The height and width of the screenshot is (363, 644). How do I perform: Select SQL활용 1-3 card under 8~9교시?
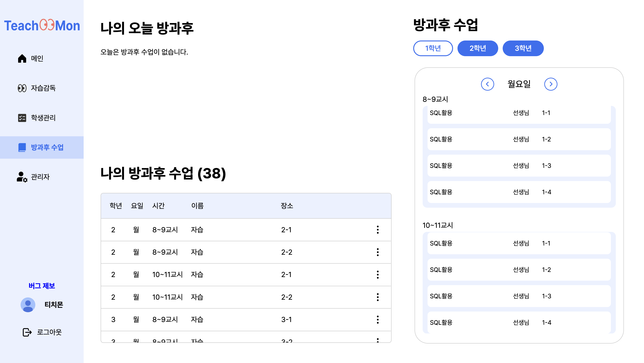(519, 166)
